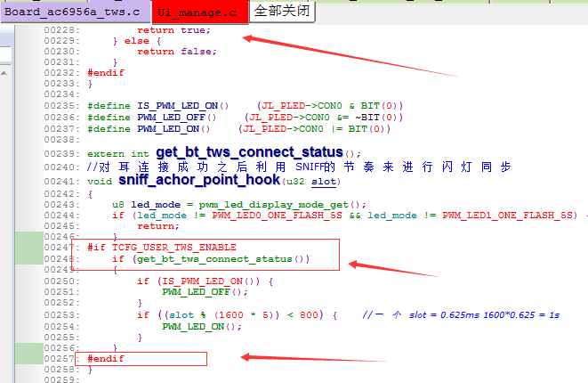
Task: Click line number 00253
Action: tap(61, 315)
